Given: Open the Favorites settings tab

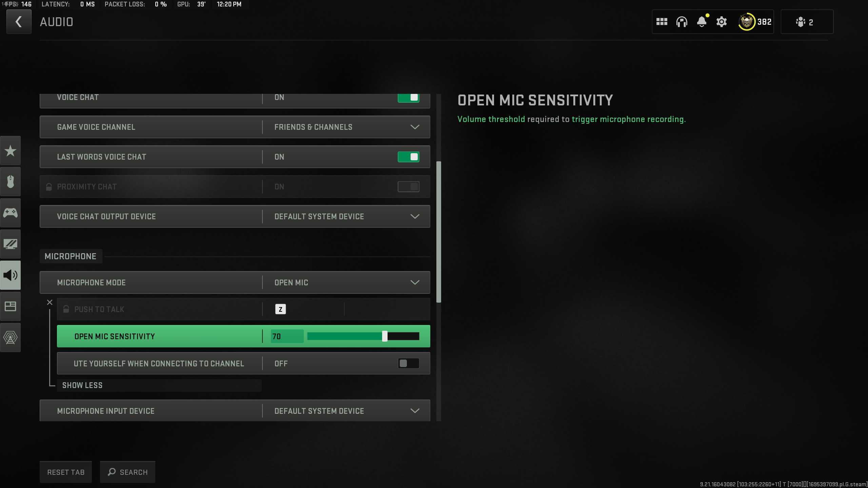Looking at the screenshot, I should click(11, 150).
